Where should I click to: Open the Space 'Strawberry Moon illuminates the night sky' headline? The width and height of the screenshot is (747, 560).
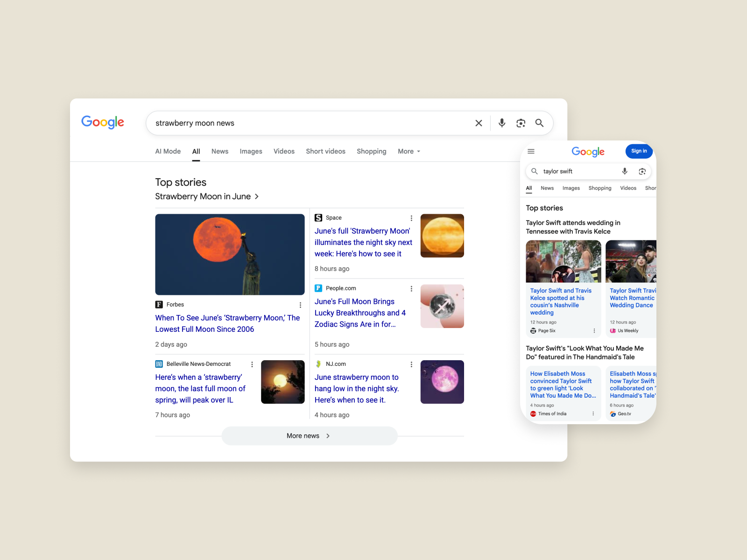click(x=363, y=243)
